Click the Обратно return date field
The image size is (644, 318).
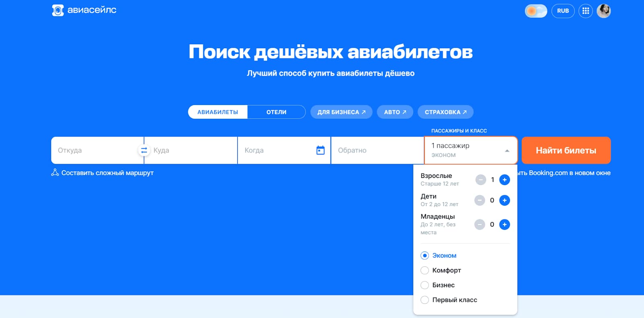[x=377, y=150]
